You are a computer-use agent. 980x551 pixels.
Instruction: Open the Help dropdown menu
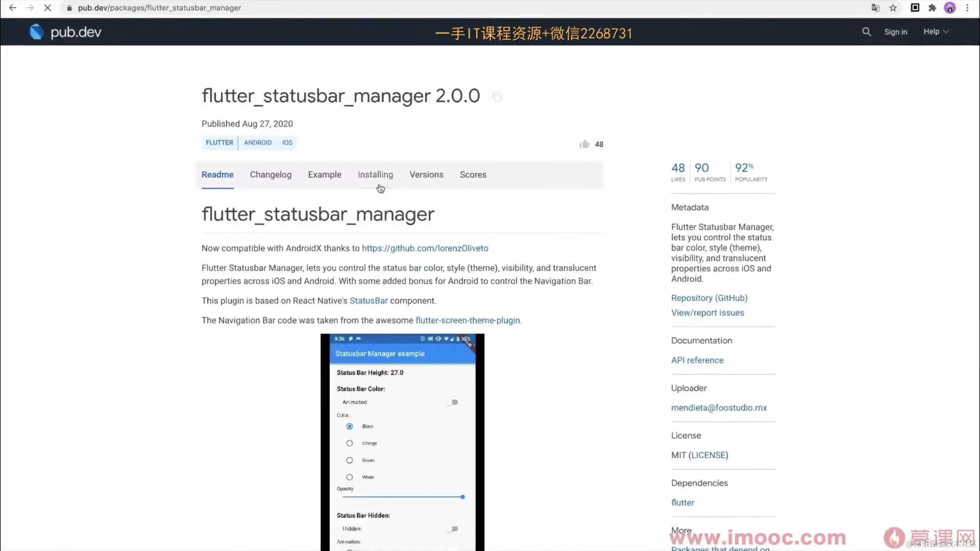pyautogui.click(x=936, y=31)
